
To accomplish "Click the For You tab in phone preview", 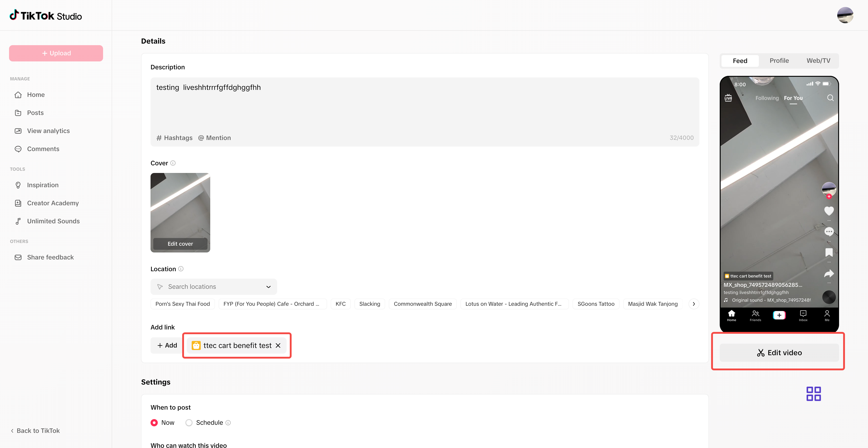I will tap(793, 98).
